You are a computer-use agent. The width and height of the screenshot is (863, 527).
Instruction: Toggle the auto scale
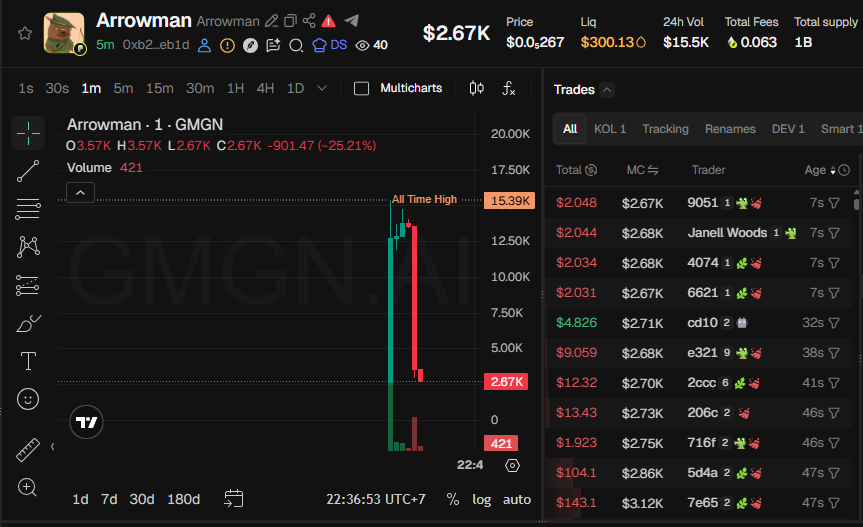coord(517,499)
